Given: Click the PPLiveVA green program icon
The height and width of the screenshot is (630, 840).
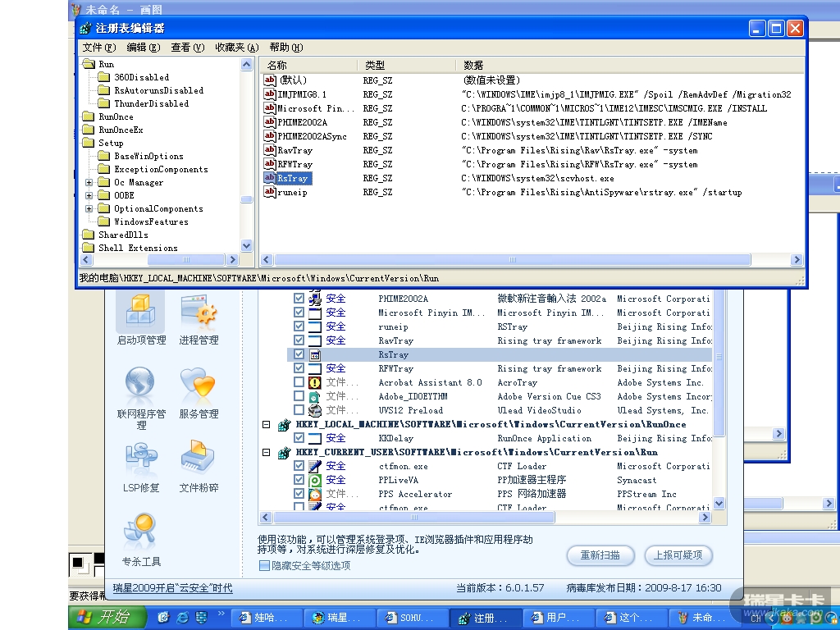Looking at the screenshot, I should (x=315, y=480).
